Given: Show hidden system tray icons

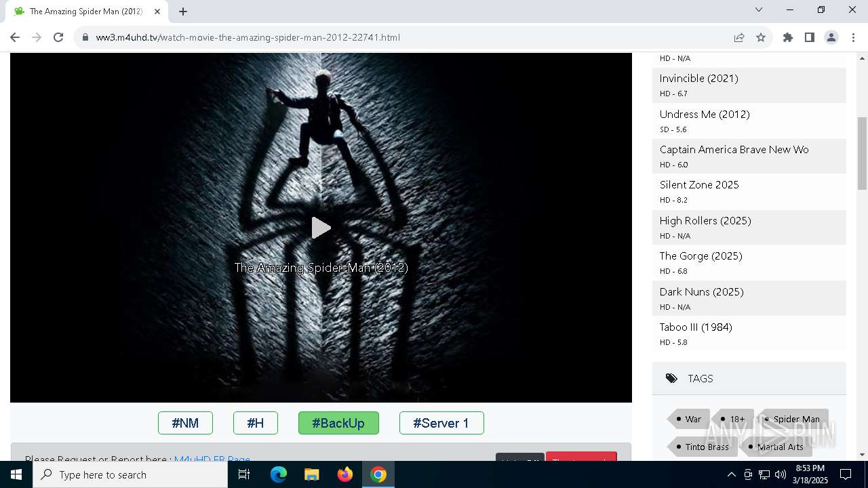Looking at the screenshot, I should coord(731,474).
